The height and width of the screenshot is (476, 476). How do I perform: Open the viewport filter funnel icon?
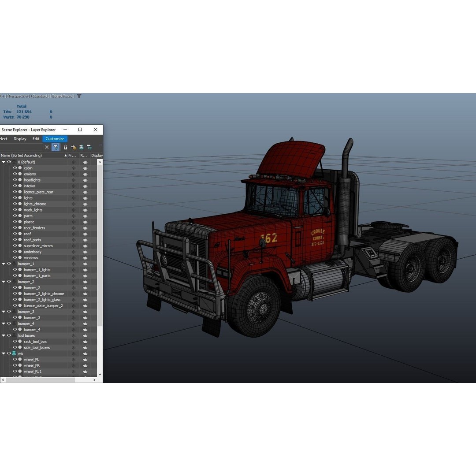pyautogui.click(x=79, y=96)
